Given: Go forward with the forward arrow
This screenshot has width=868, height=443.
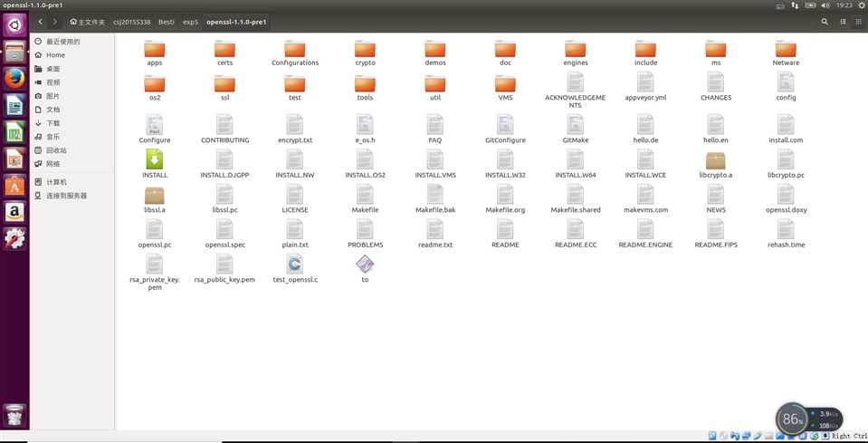Looking at the screenshot, I should [55, 22].
